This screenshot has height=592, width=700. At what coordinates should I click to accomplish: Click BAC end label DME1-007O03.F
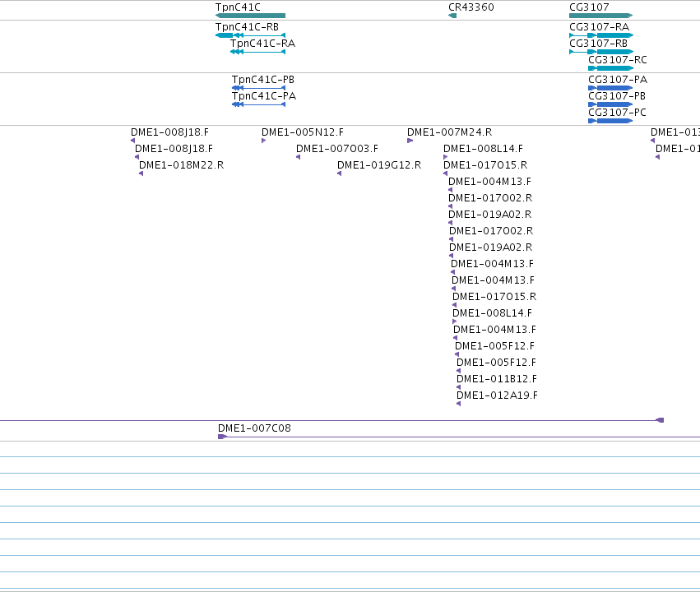[x=337, y=149]
